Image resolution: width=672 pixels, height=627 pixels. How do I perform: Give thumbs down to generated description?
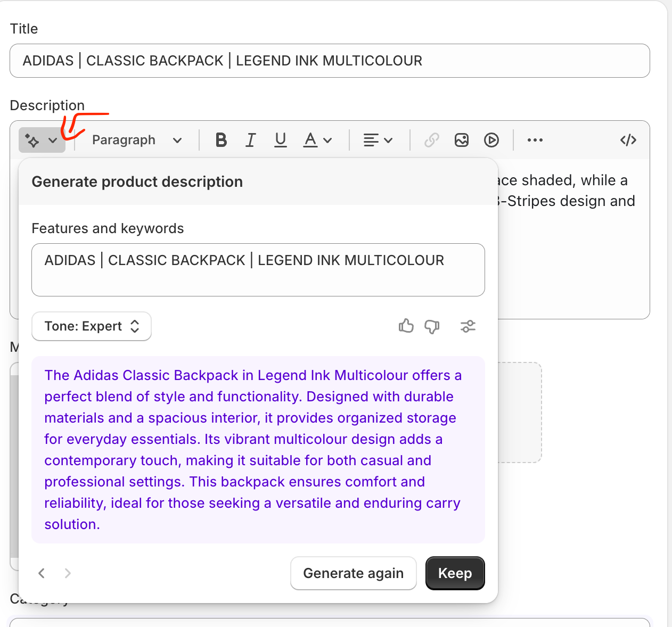[432, 326]
